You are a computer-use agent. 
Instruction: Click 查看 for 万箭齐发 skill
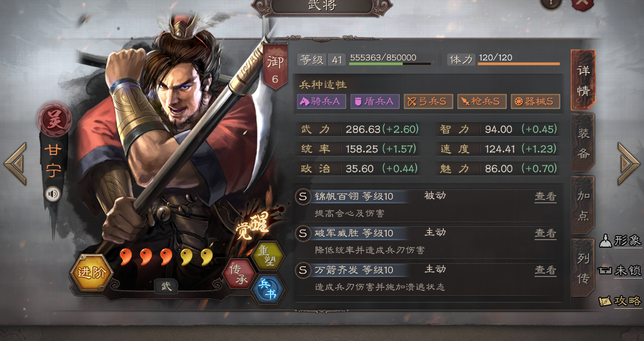click(x=546, y=271)
